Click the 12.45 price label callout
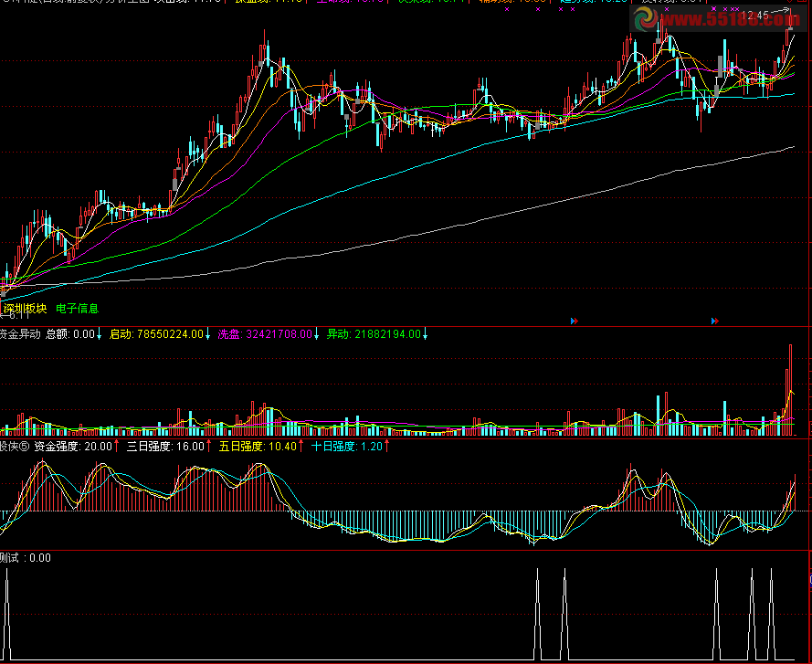This screenshot has width=812, height=664. (x=754, y=16)
